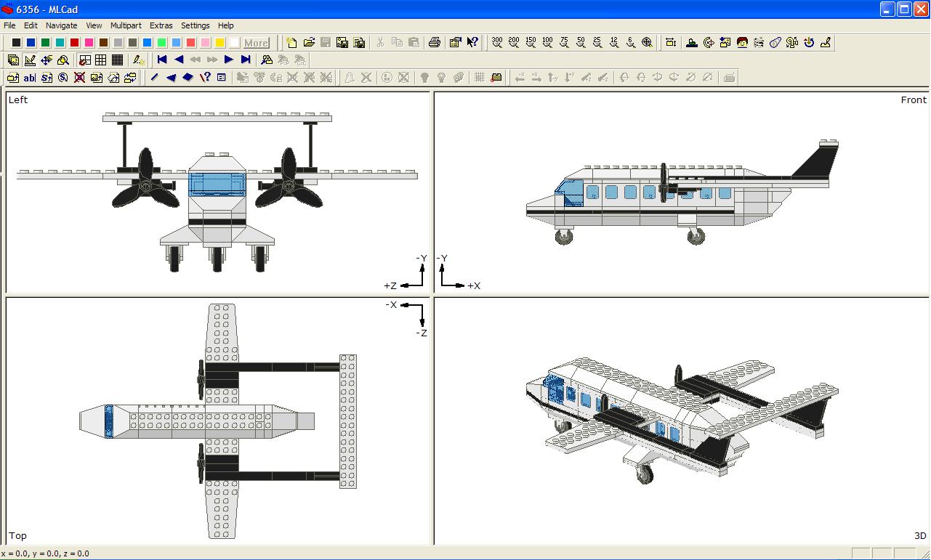This screenshot has width=931, height=560.
Task: Switch to place/edit mode
Action: tap(30, 60)
